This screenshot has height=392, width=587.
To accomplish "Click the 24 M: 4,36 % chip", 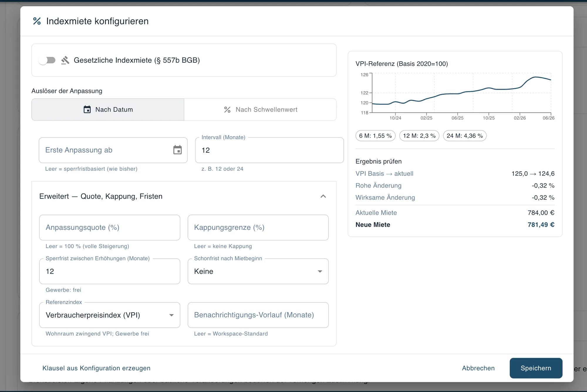I will tap(465, 136).
